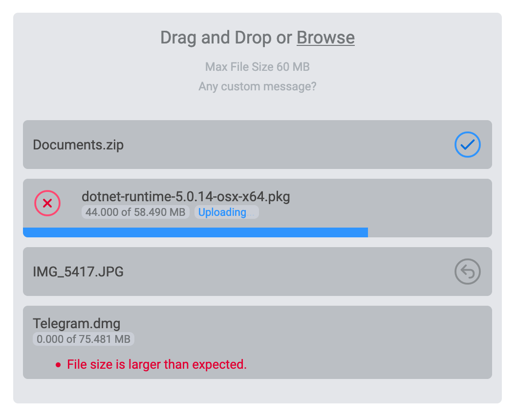
Task: Open the Browse file picker link
Action: coord(325,38)
